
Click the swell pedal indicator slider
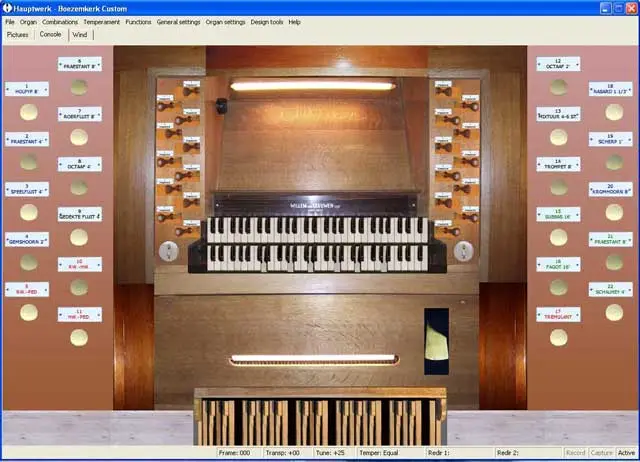click(437, 333)
